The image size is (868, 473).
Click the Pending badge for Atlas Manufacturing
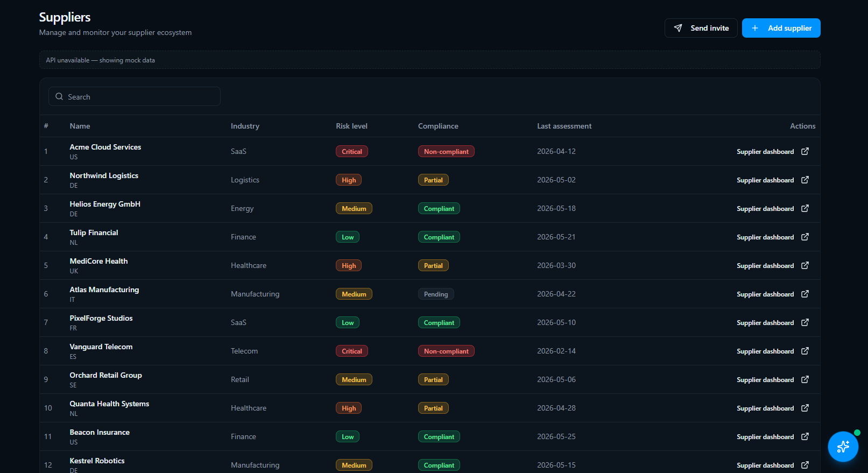click(x=436, y=294)
